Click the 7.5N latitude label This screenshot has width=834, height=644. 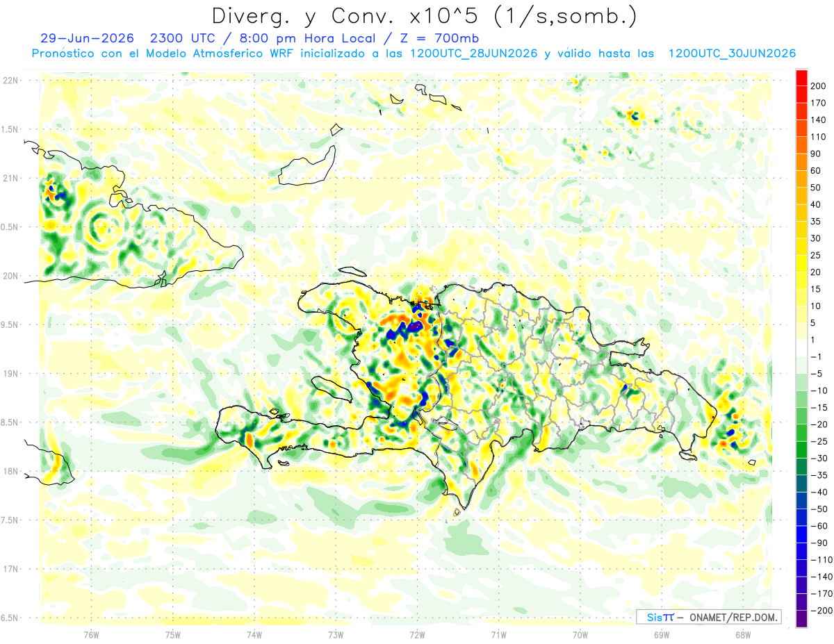10,520
